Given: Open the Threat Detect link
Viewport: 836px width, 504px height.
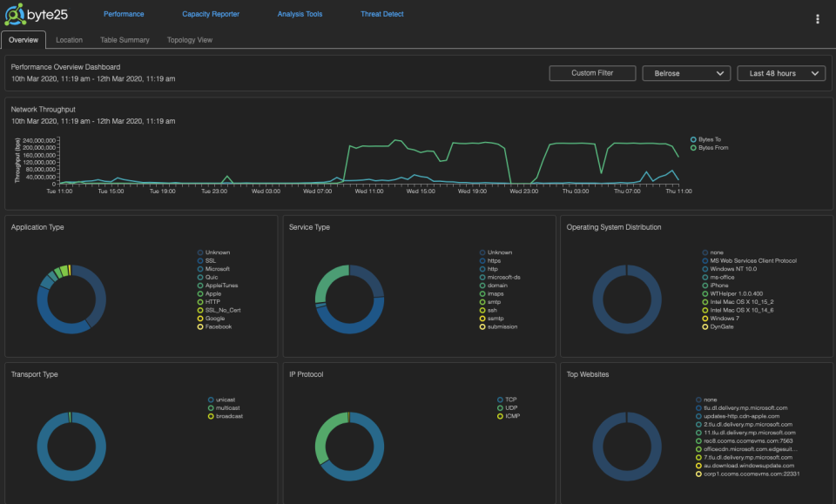Looking at the screenshot, I should point(381,15).
